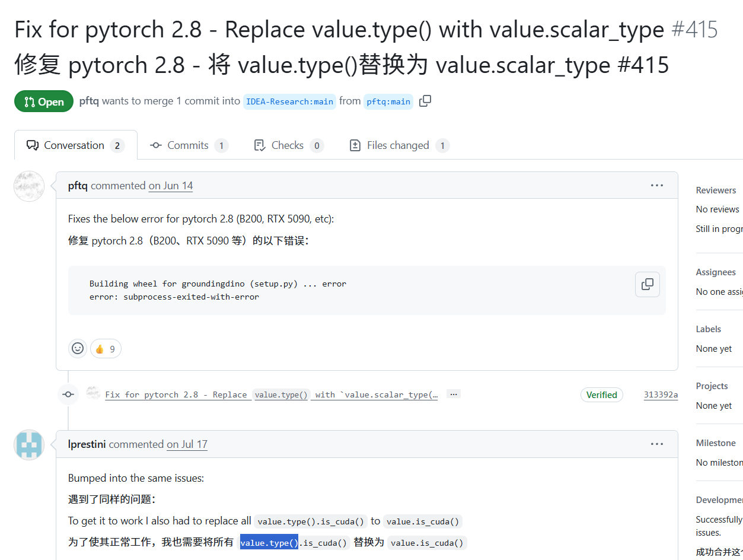The width and height of the screenshot is (743, 560).
Task: Click Conversation count badge 2
Action: 117,145
